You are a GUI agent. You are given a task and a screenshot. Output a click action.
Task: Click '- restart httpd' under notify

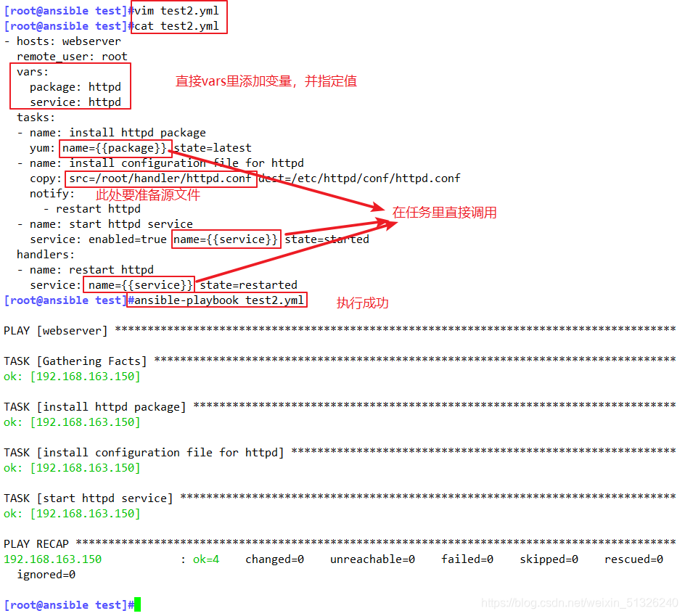pyautogui.click(x=91, y=209)
